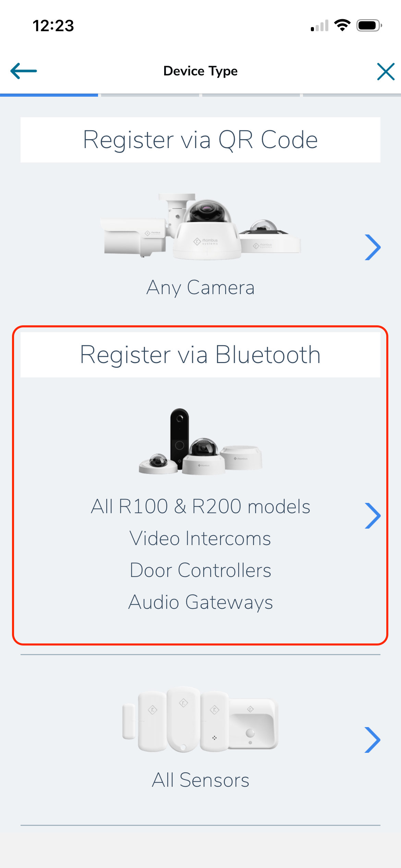The image size is (401, 868).
Task: Choose Any Camera label
Action: pos(200,287)
